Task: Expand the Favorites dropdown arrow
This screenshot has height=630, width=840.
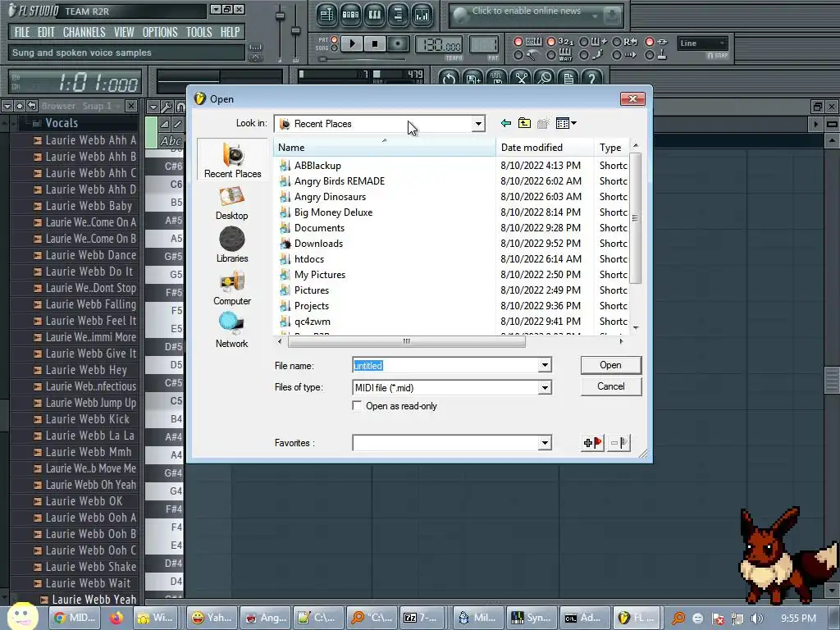Action: [x=545, y=443]
